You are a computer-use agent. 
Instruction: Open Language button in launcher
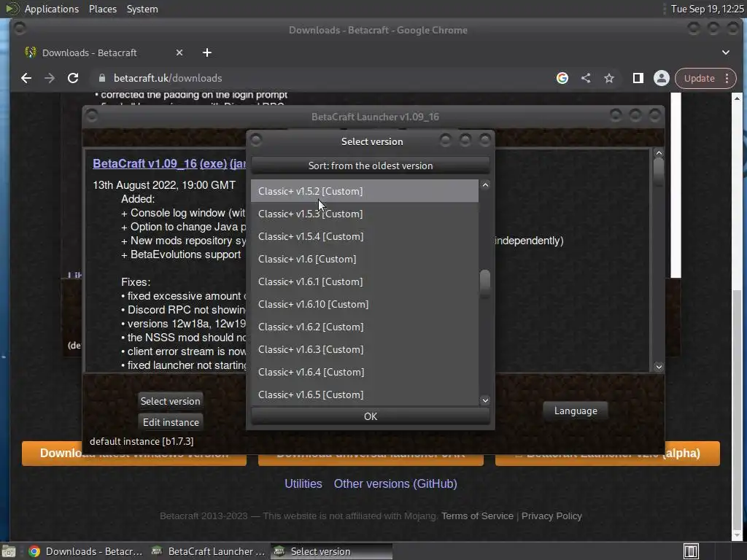576,411
